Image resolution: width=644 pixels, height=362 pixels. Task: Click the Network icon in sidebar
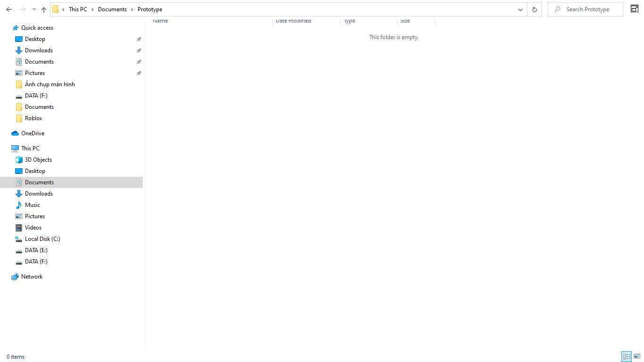tap(15, 277)
